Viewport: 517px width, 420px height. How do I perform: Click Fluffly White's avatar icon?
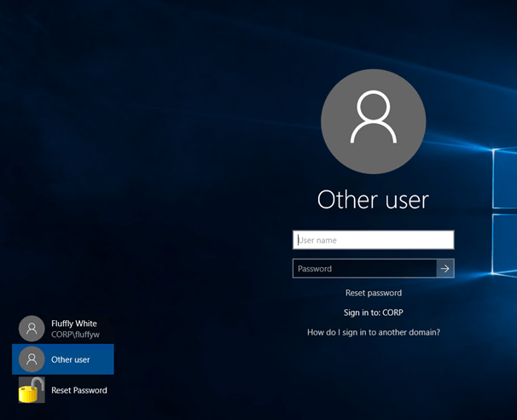point(32,329)
